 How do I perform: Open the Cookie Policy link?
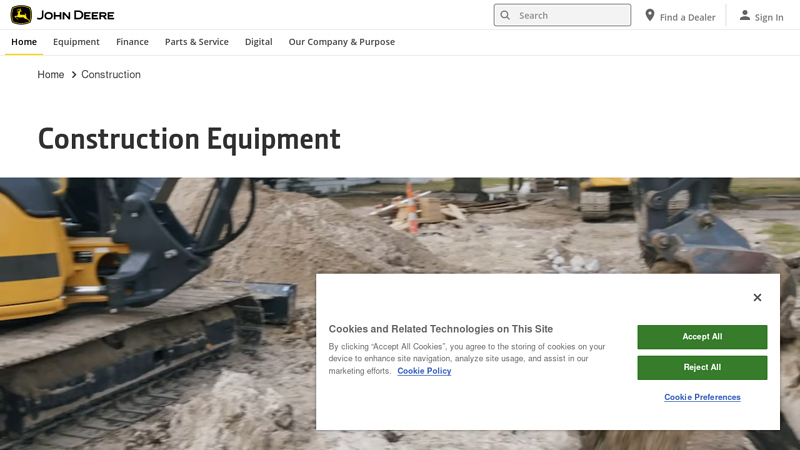(424, 371)
